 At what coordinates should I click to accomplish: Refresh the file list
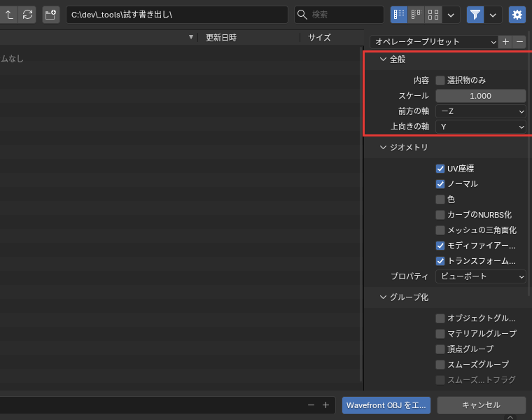(x=27, y=15)
